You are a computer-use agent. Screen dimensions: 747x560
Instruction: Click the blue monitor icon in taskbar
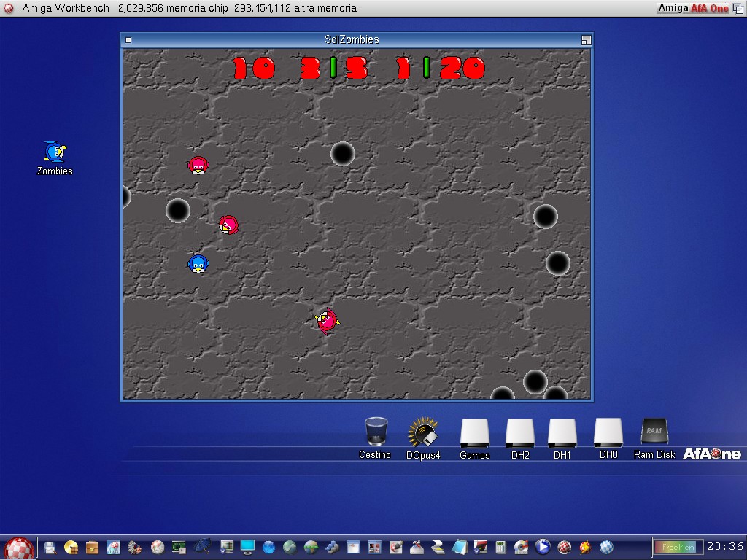pos(247,547)
